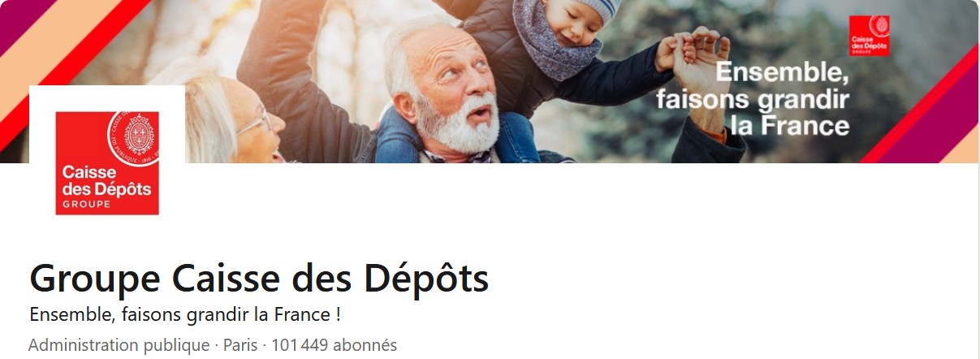View the 101 449 abonnés followers count

pyautogui.click(x=335, y=345)
